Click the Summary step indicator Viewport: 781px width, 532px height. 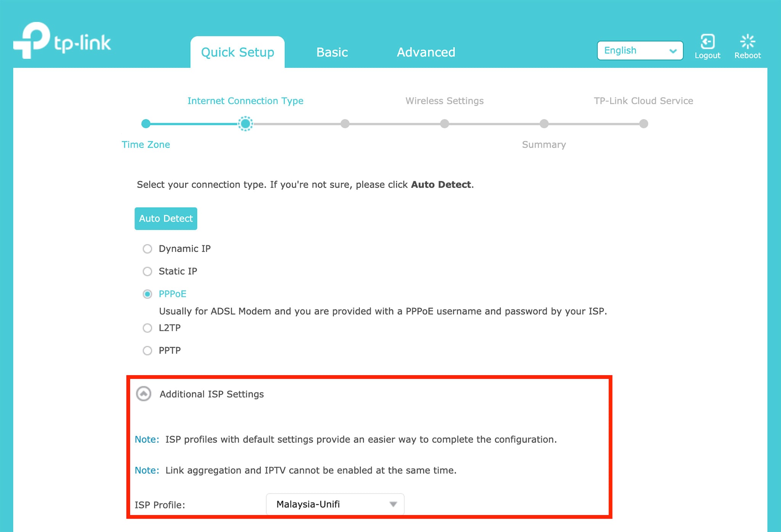[544, 123]
